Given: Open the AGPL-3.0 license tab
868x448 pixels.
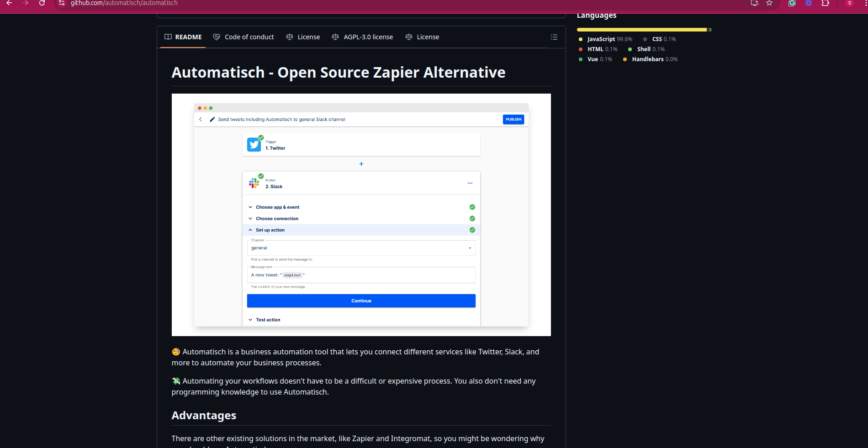Looking at the screenshot, I should coord(362,37).
